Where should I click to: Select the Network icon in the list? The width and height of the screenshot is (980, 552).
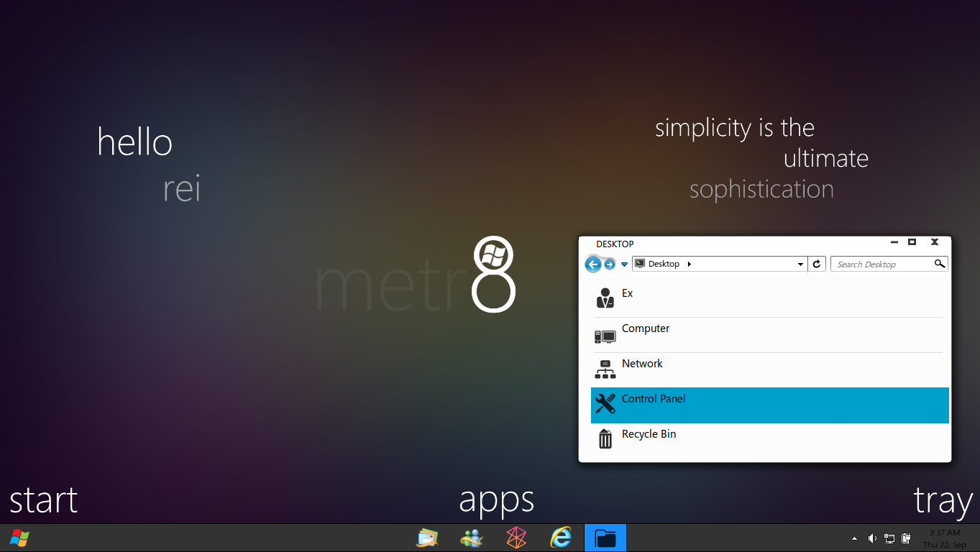[605, 369]
